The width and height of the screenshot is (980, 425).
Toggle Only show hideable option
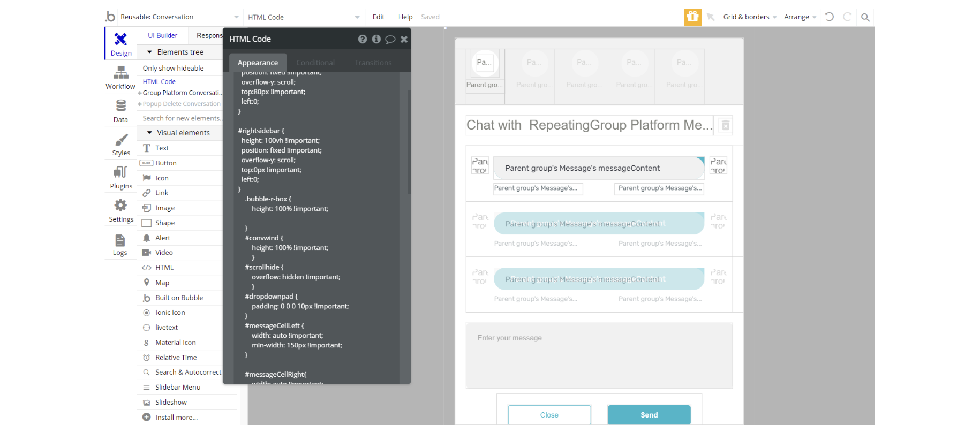[x=173, y=68]
